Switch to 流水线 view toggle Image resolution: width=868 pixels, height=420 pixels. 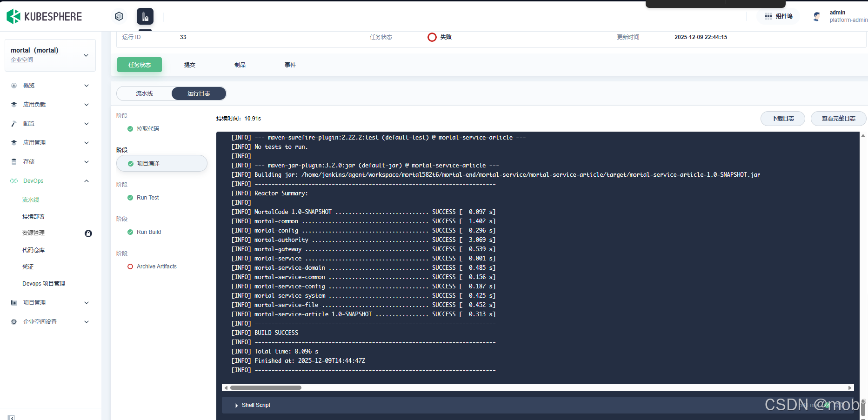point(144,93)
